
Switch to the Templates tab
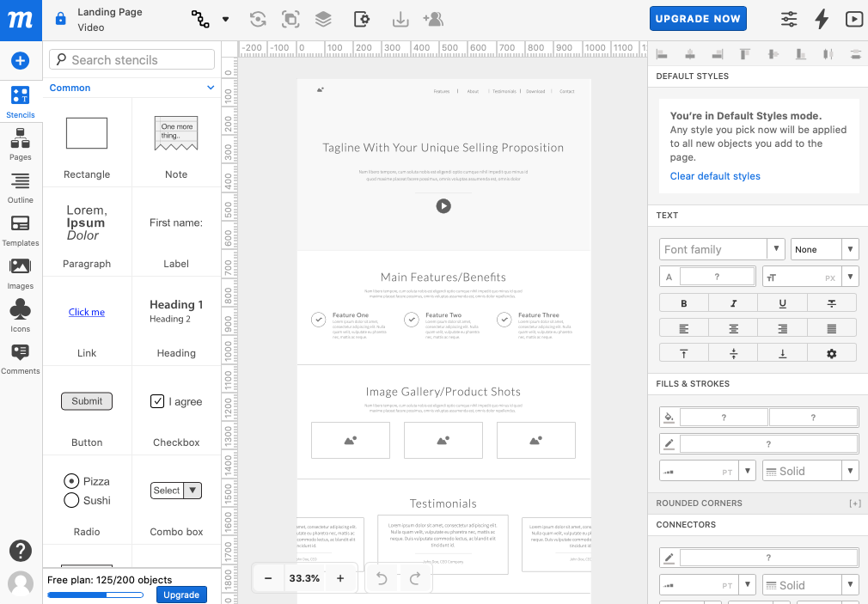[x=21, y=230]
